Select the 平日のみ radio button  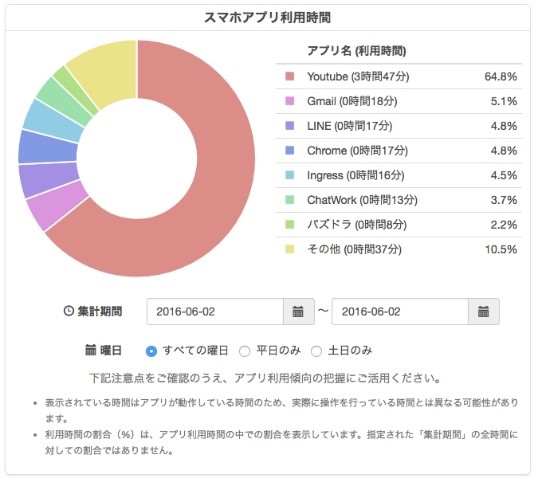[244, 351]
